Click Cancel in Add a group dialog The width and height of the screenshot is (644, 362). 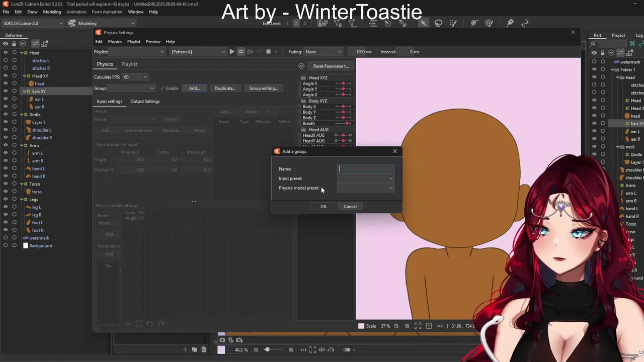pos(350,207)
